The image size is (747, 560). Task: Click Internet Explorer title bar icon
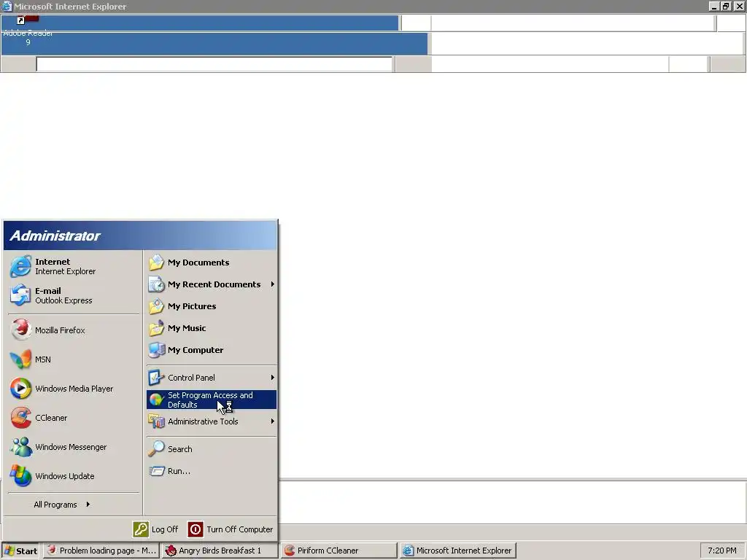(x=7, y=6)
